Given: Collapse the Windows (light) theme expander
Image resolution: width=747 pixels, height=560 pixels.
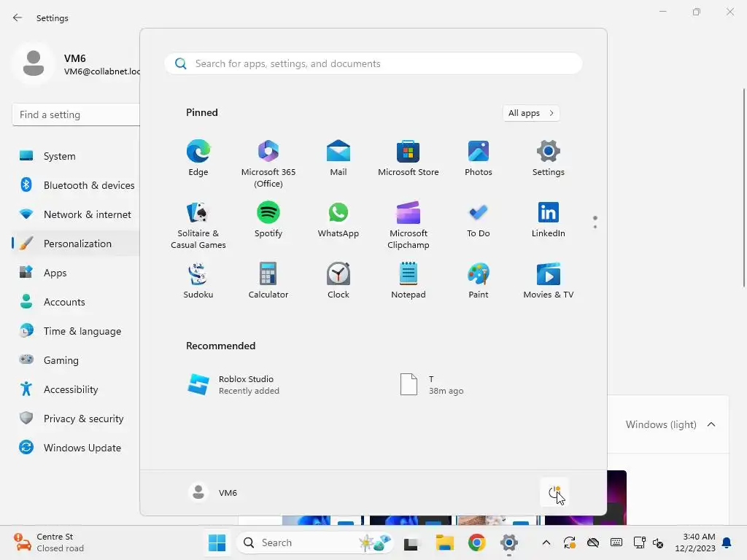Looking at the screenshot, I should coord(711,424).
